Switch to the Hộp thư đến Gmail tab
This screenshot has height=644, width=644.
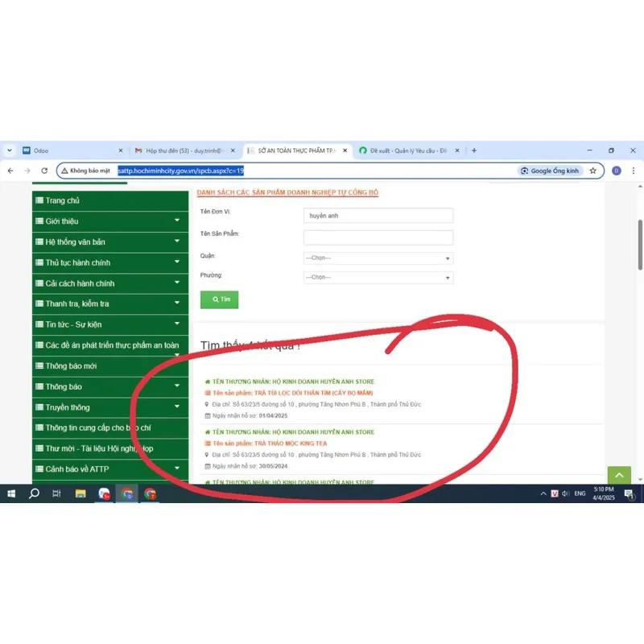pyautogui.click(x=185, y=151)
